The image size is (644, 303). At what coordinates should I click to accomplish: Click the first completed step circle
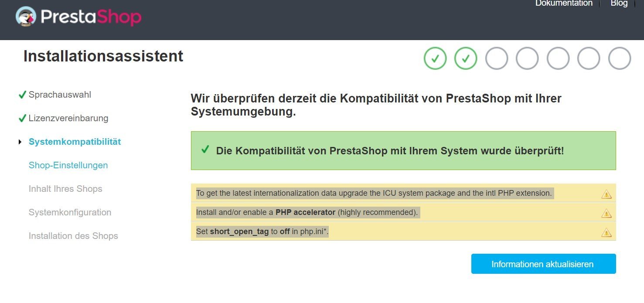(x=435, y=58)
